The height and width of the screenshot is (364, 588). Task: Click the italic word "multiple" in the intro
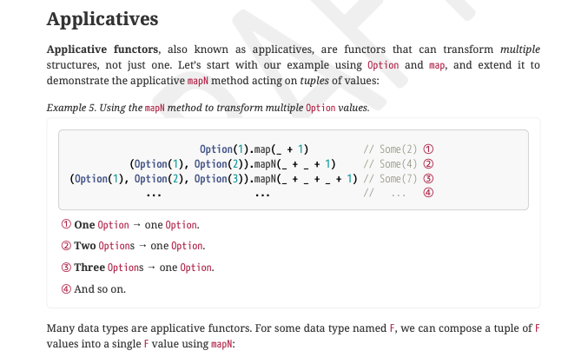[x=519, y=50]
